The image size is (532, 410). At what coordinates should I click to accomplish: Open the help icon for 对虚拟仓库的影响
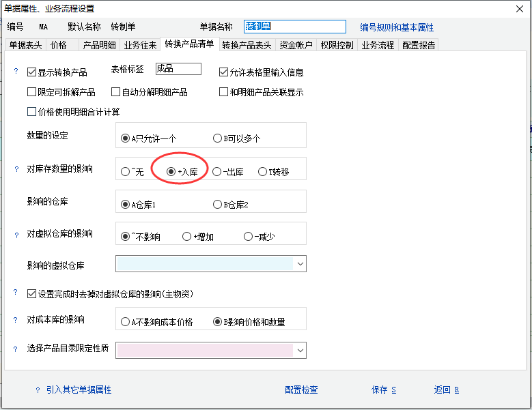pos(16,234)
